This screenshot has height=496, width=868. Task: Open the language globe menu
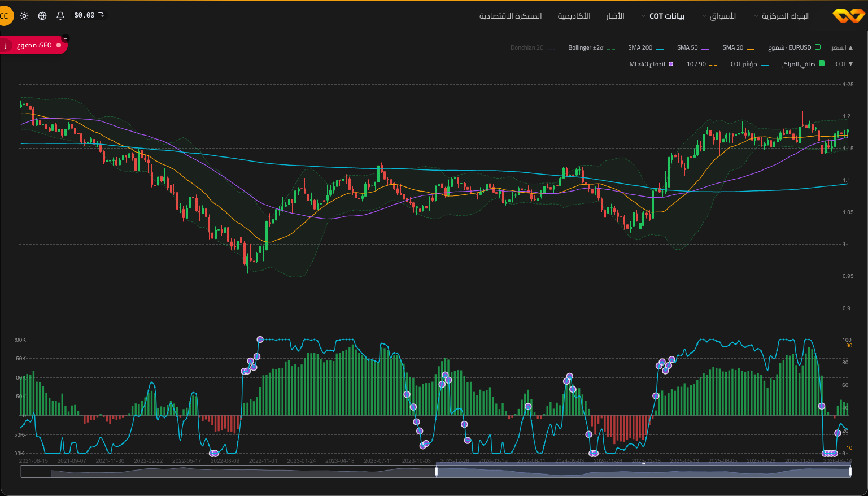pos(42,16)
